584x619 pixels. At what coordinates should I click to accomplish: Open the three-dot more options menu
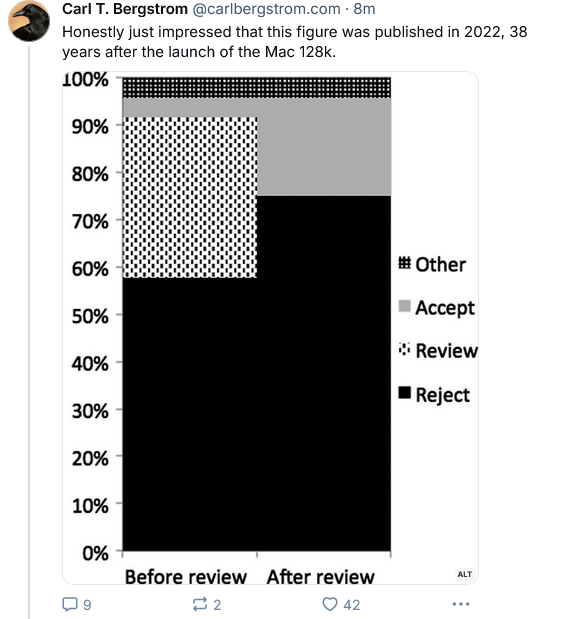click(461, 604)
